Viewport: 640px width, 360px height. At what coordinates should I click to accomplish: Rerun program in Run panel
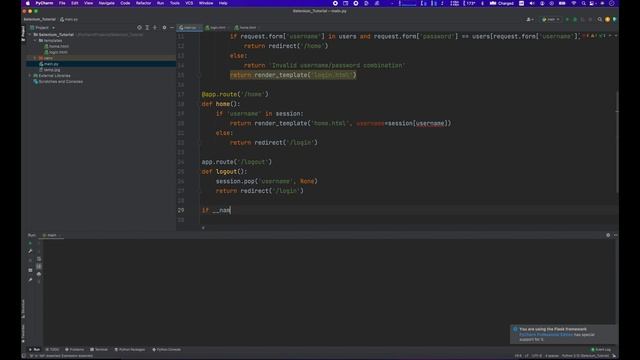(x=30, y=243)
